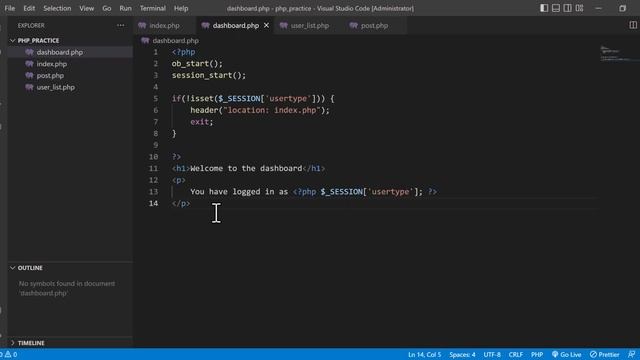Click Prettier status bar item
This screenshot has height=360, width=640.
[604, 354]
